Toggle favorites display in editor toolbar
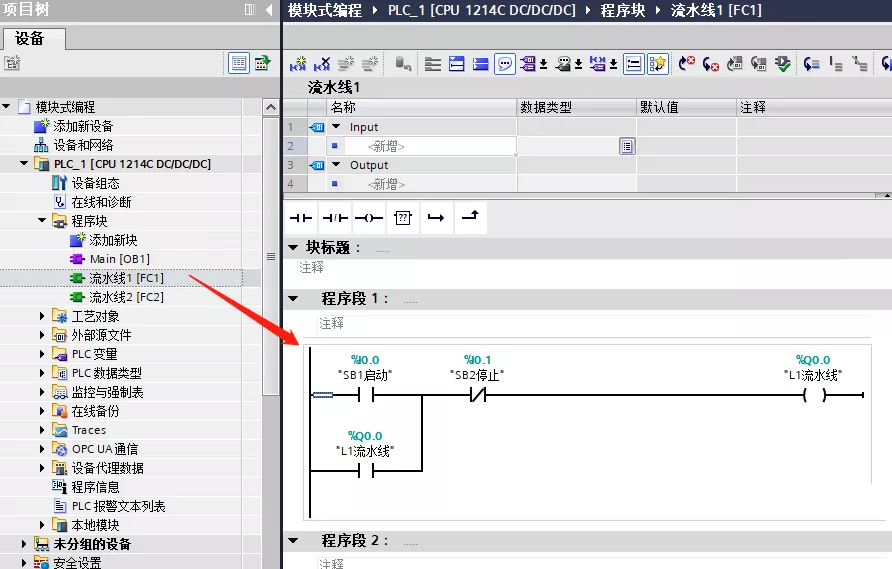This screenshot has width=892, height=569. [657, 64]
